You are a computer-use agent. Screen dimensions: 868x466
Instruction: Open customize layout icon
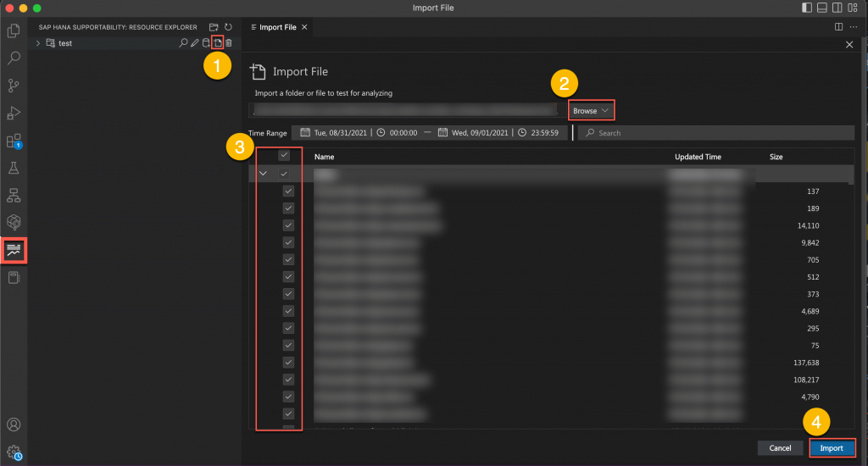tap(853, 8)
